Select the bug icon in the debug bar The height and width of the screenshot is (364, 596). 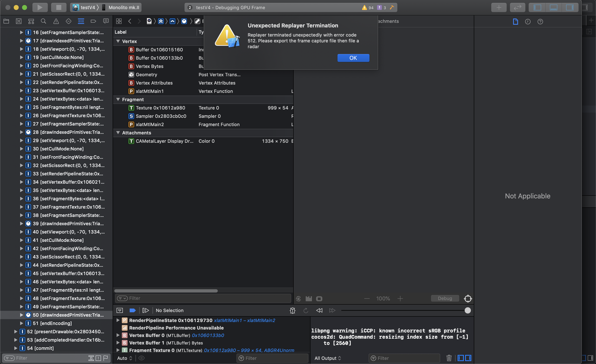click(292, 310)
